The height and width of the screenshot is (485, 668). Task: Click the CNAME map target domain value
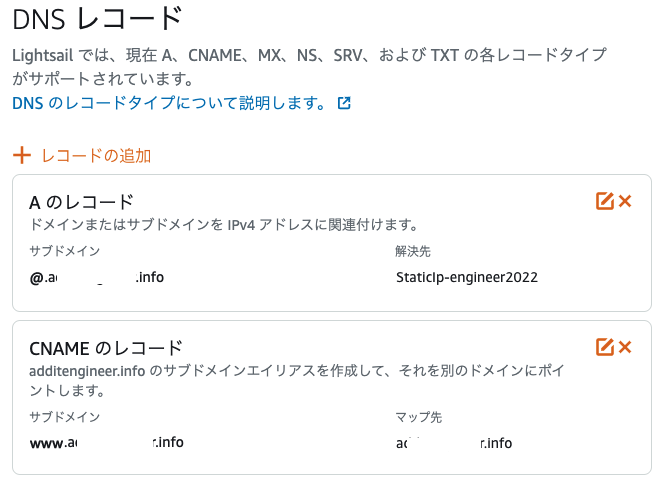coord(454,443)
